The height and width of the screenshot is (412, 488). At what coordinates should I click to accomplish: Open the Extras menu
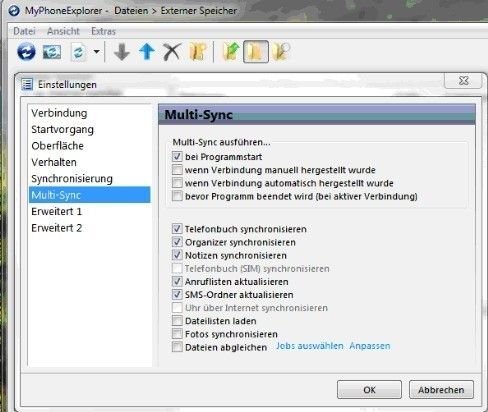pyautogui.click(x=103, y=31)
